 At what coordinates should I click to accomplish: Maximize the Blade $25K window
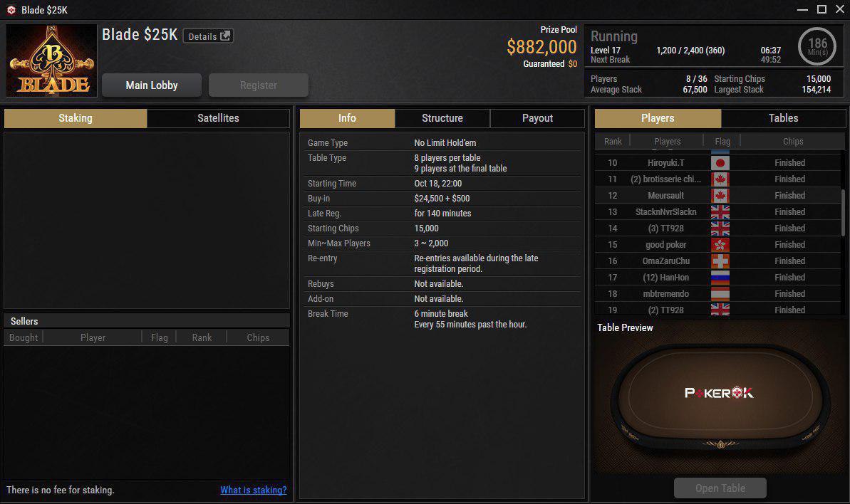click(822, 10)
